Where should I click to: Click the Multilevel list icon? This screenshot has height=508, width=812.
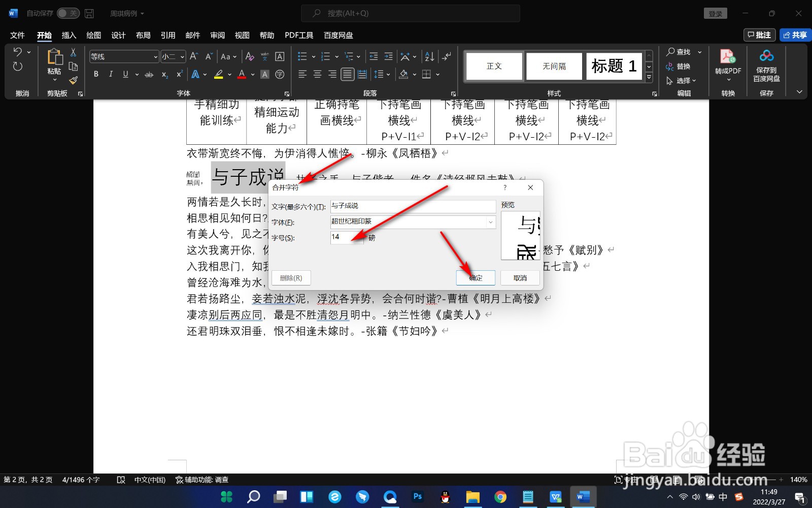pos(349,56)
